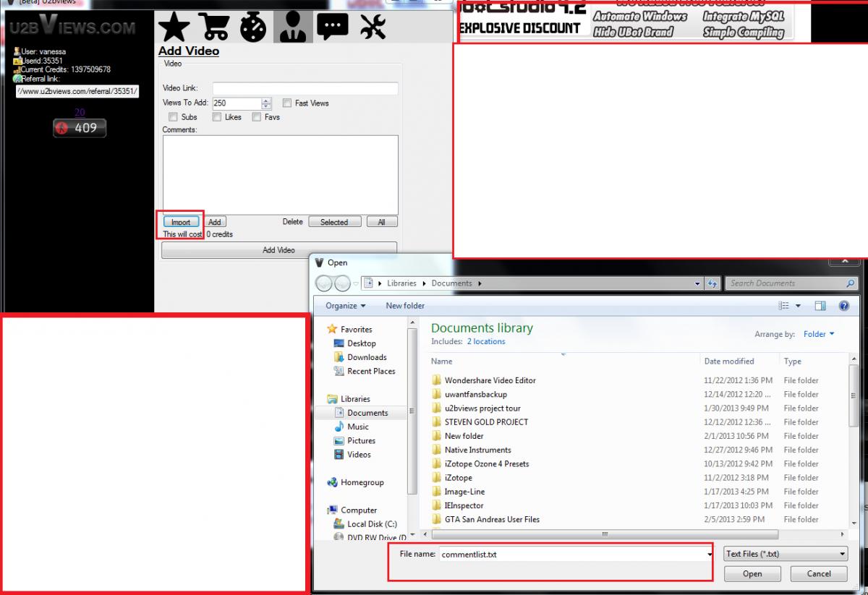Select the STEVEN GOLD PROJECT folder

click(480, 422)
